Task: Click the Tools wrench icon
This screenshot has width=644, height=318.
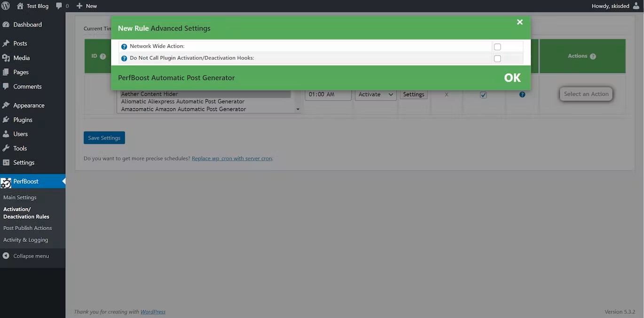Action: (x=6, y=148)
